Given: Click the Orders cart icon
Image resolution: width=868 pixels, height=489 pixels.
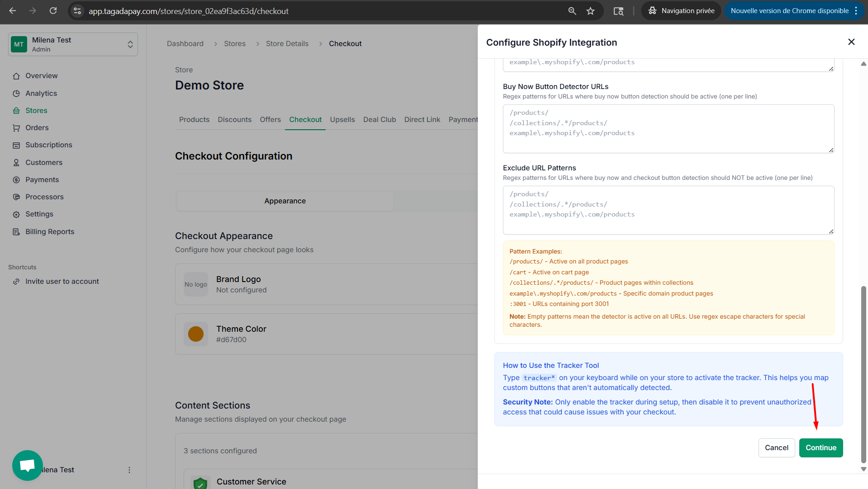Looking at the screenshot, I should click(x=16, y=128).
